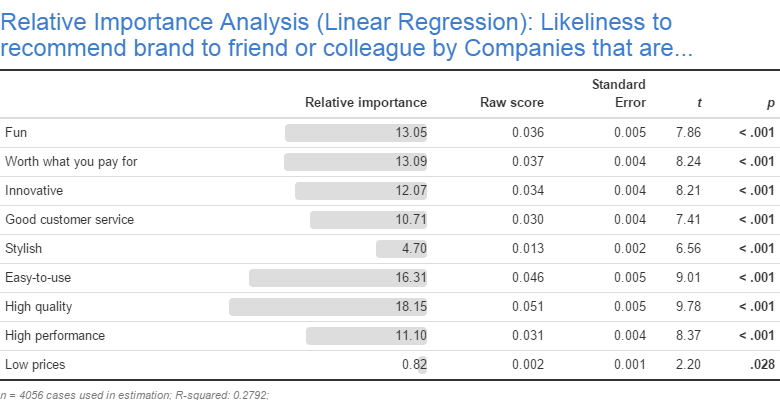
Task: Click the Standard Error column header
Action: coord(619,93)
